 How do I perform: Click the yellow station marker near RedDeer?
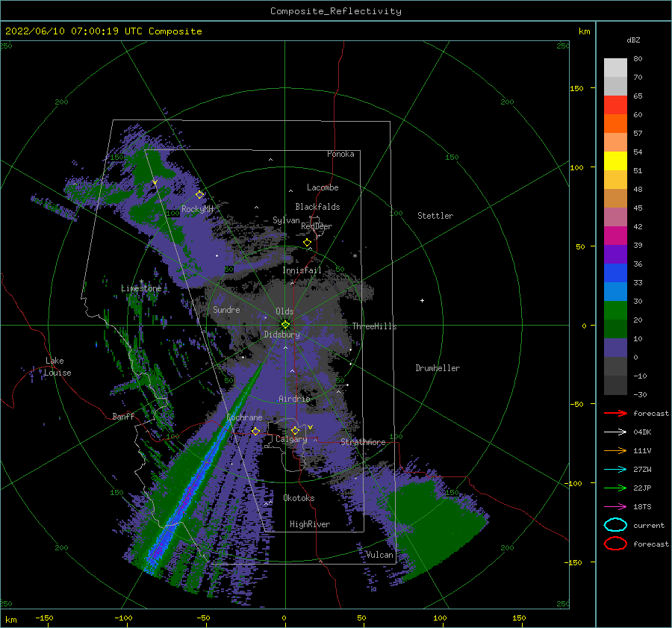pyautogui.click(x=308, y=243)
